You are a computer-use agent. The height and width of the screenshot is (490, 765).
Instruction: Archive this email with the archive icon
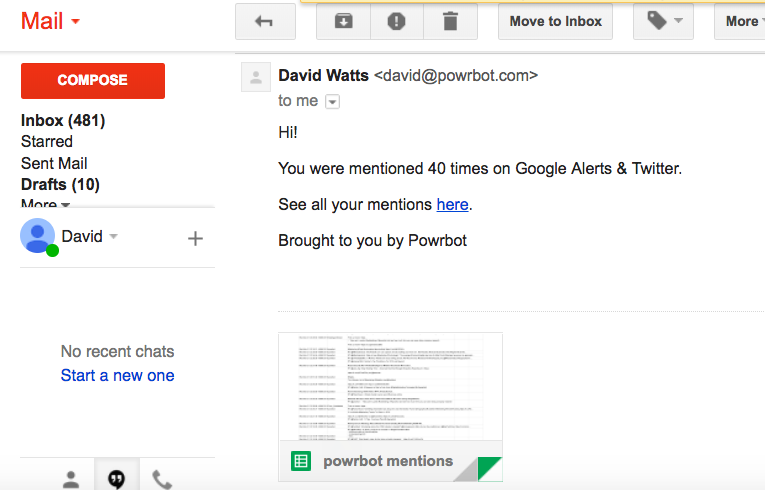[x=343, y=21]
